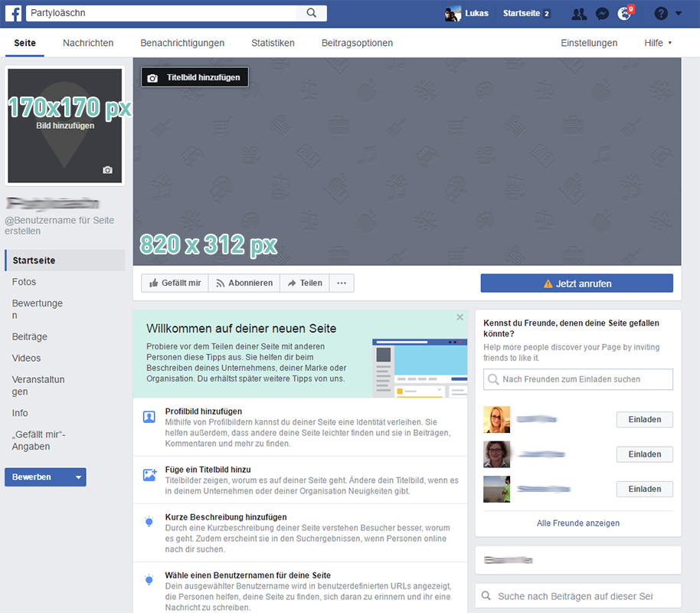Screen dimensions: 700x613
Task: Select Videos in left sidebar
Action: [26, 359]
